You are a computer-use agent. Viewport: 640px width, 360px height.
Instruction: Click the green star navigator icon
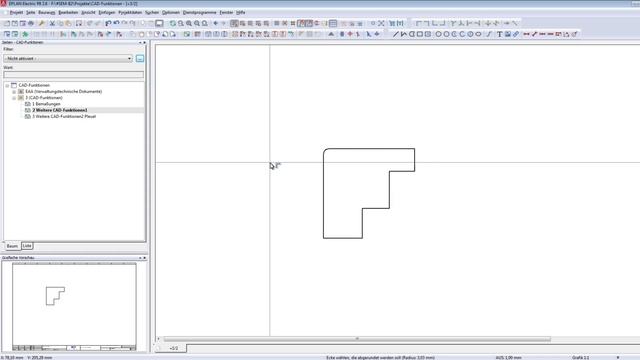(25, 34)
